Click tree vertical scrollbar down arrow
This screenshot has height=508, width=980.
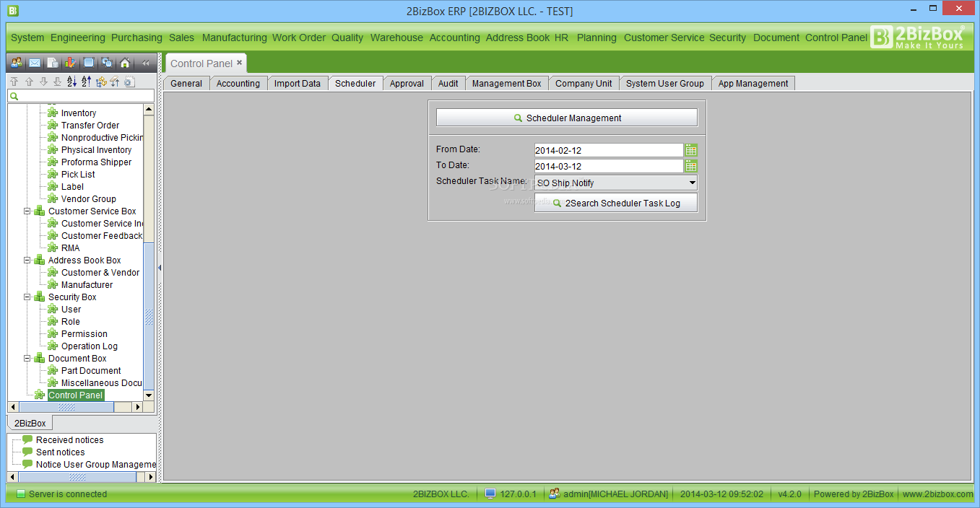tap(149, 395)
